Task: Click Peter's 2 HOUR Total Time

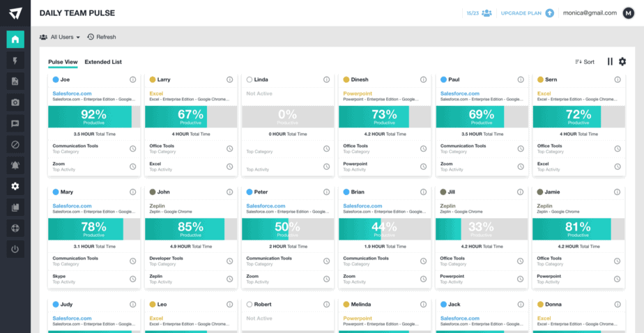Action: coord(288,247)
